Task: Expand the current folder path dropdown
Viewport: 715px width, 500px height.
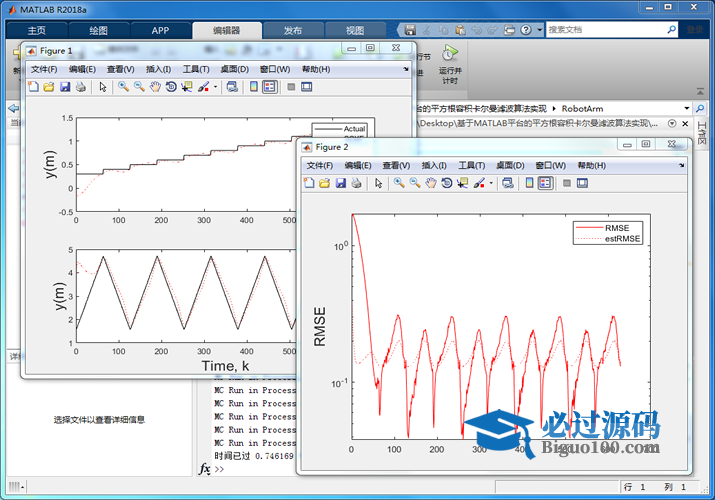Action: coord(686,108)
